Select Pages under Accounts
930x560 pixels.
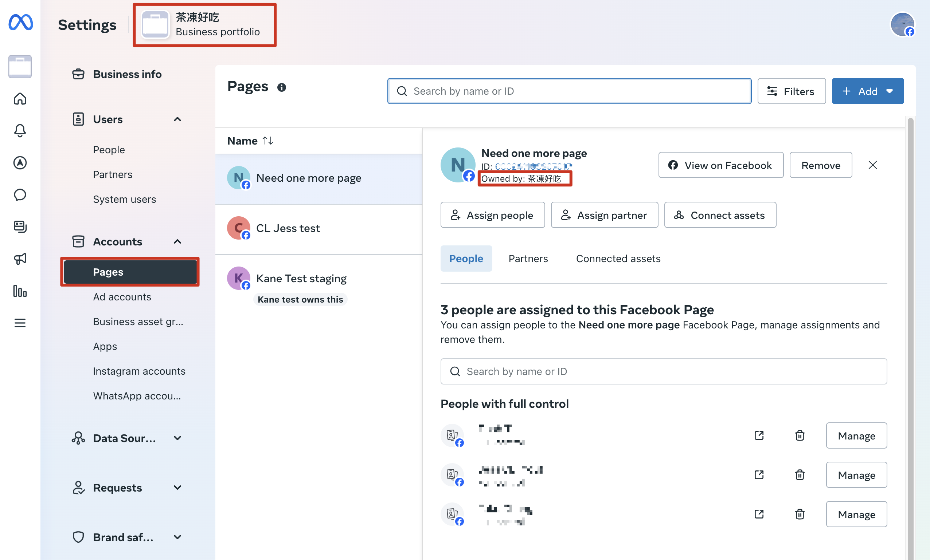[130, 272]
